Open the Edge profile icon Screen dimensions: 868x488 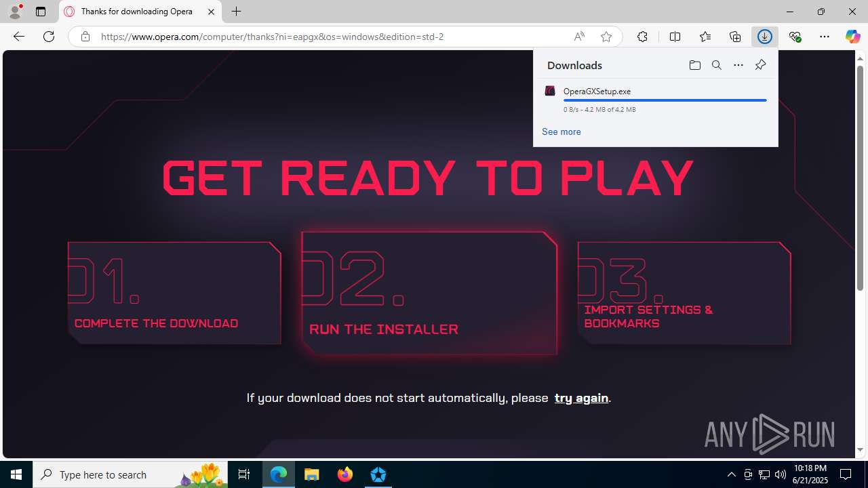(x=15, y=12)
